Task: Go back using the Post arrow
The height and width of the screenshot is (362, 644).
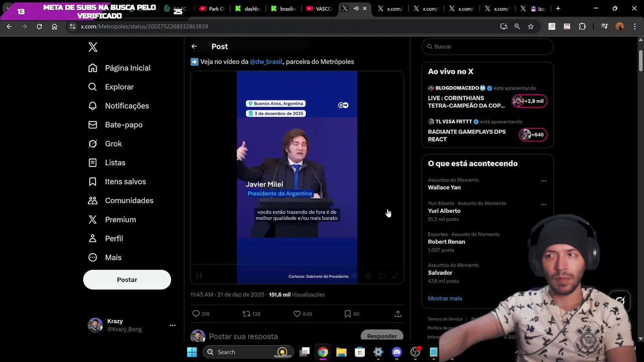Action: [x=194, y=46]
